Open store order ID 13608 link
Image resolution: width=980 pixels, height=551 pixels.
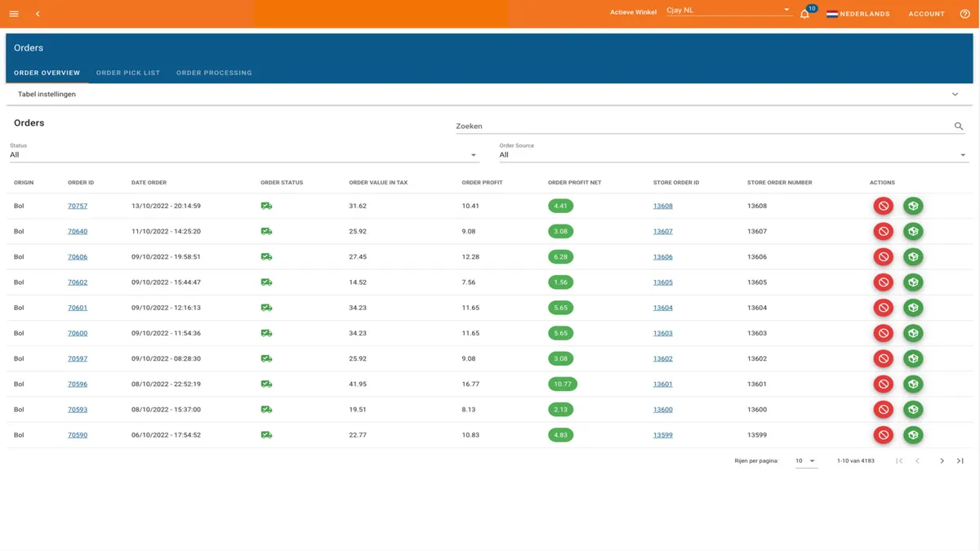point(663,206)
